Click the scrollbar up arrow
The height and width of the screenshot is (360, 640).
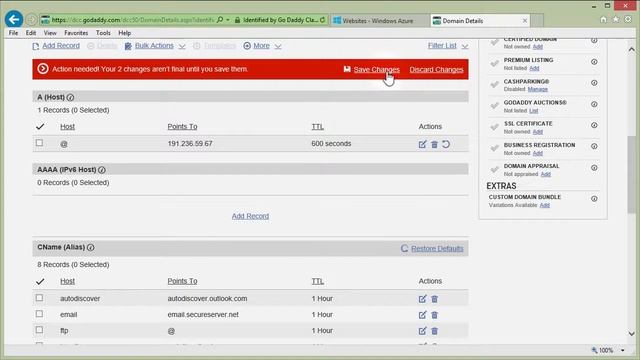[x=631, y=49]
